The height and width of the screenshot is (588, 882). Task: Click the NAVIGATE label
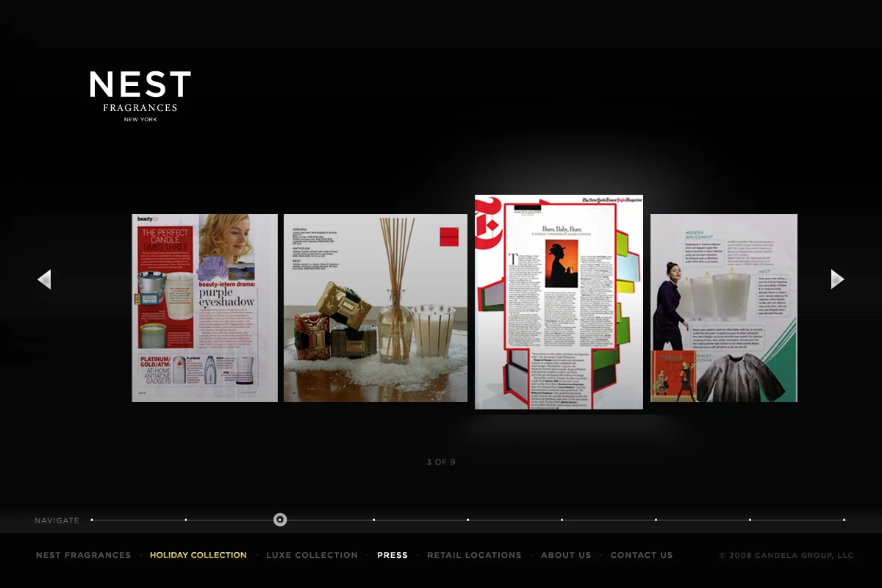click(x=57, y=520)
